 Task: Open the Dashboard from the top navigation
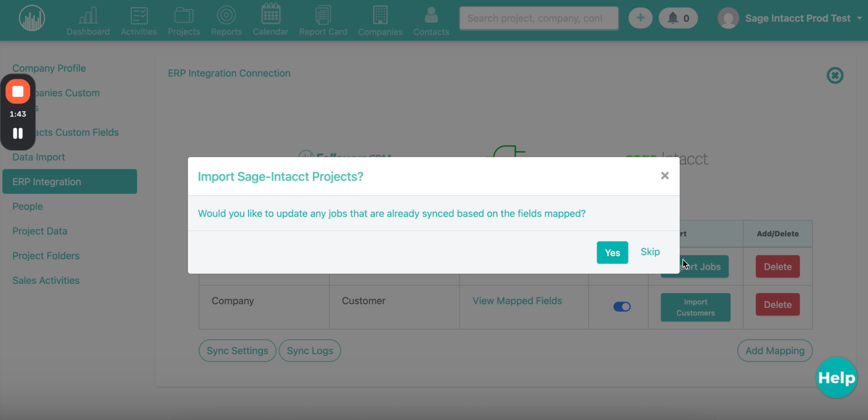[88, 21]
